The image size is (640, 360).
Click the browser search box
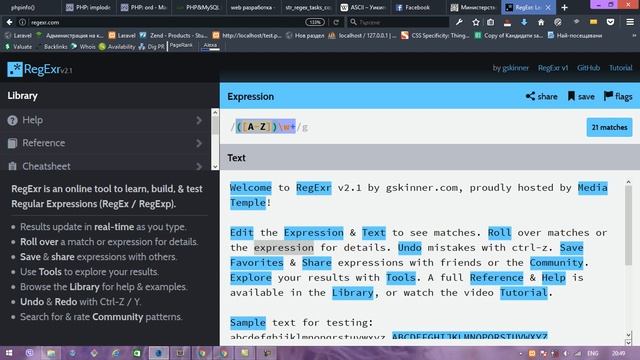[x=398, y=22]
